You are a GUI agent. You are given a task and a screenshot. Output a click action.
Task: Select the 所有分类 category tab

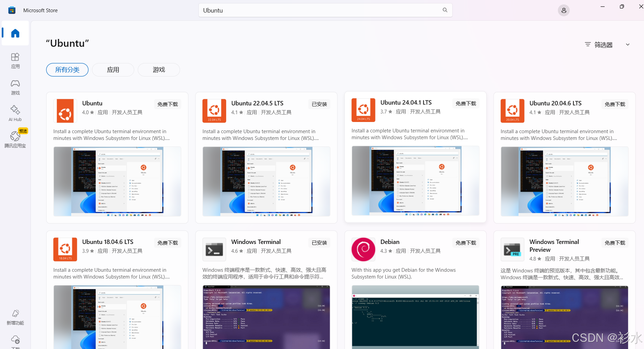(x=67, y=70)
